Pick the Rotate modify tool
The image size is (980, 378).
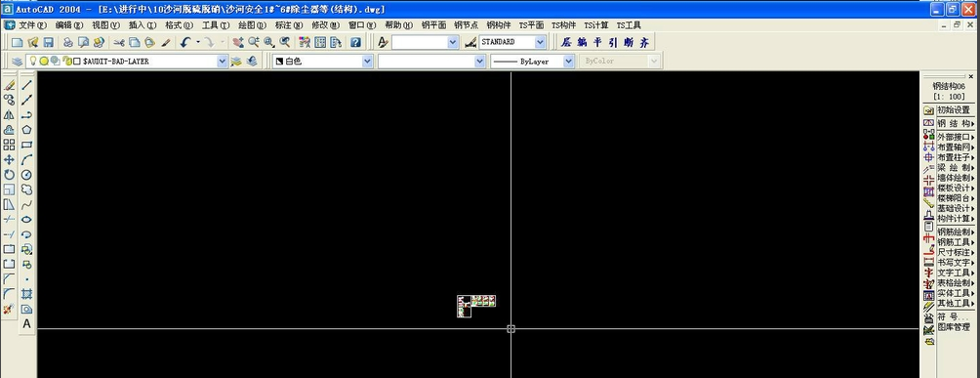pos(9,175)
